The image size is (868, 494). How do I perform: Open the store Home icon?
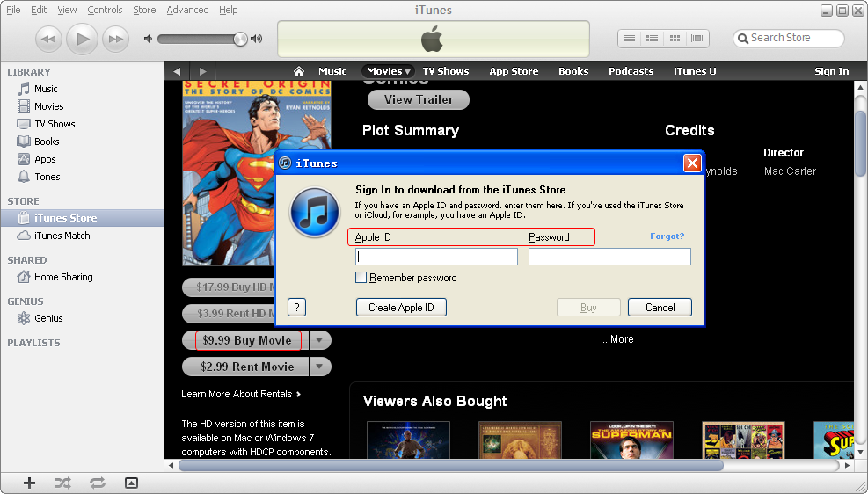[x=299, y=71]
